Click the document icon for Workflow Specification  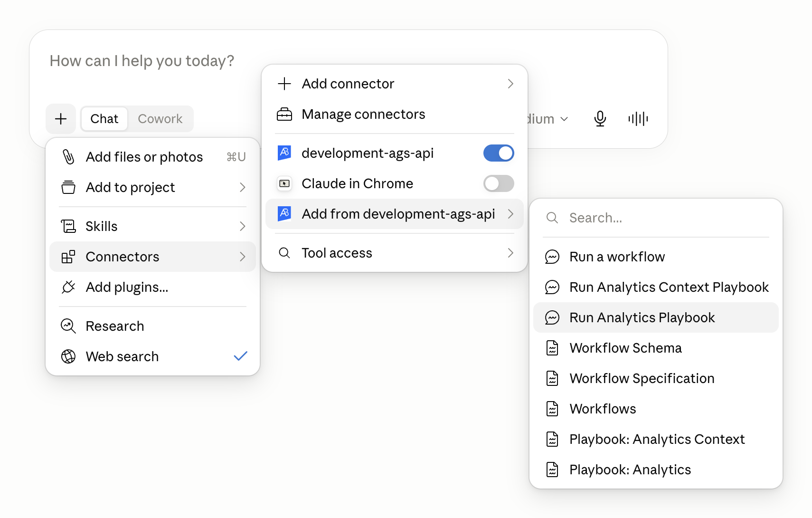pos(552,378)
